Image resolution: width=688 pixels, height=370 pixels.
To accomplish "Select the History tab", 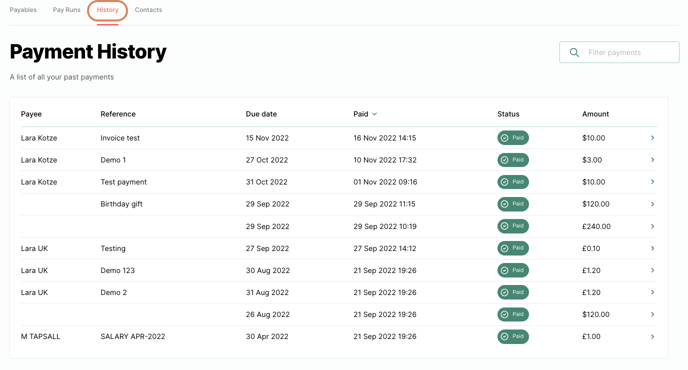I will (x=108, y=10).
